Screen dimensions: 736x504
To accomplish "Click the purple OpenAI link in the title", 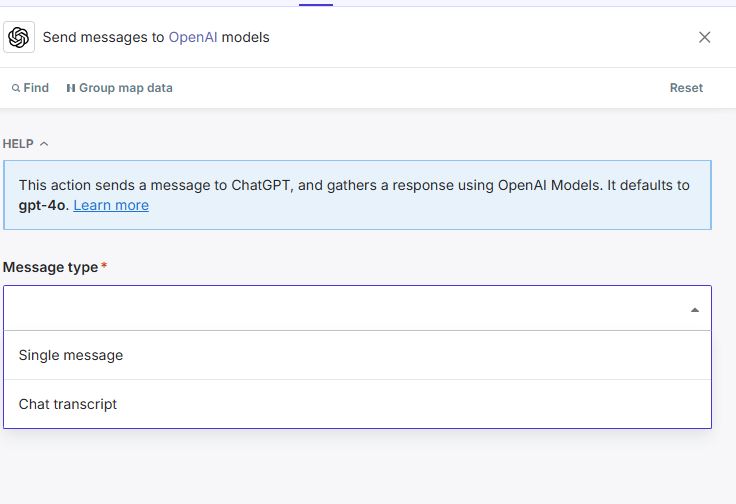I will tap(193, 37).
